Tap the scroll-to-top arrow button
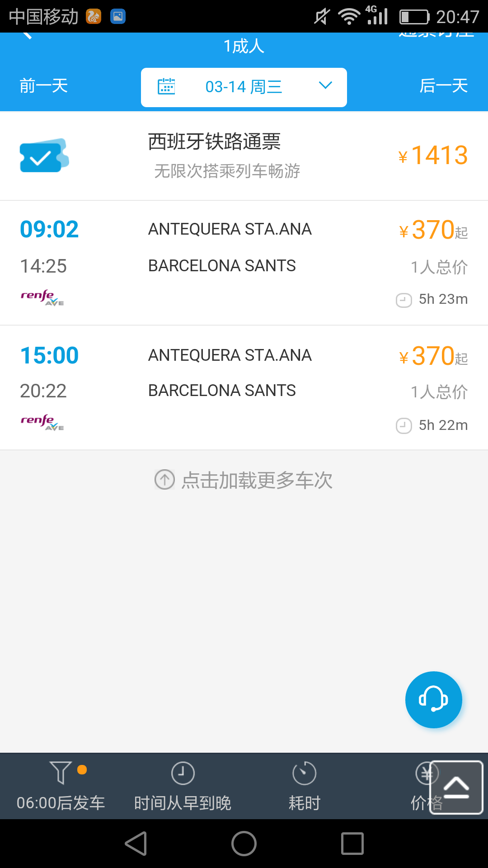This screenshot has width=488, height=868. [456, 788]
